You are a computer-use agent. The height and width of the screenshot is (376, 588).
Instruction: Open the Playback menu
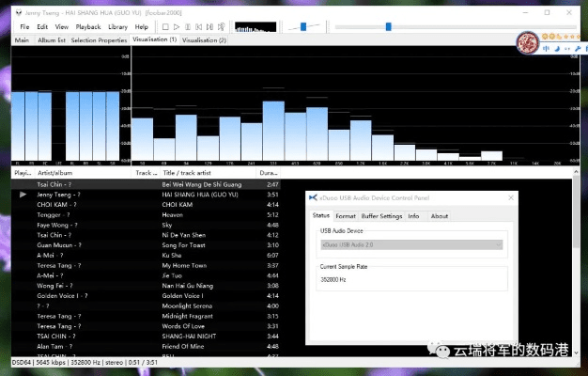click(87, 27)
